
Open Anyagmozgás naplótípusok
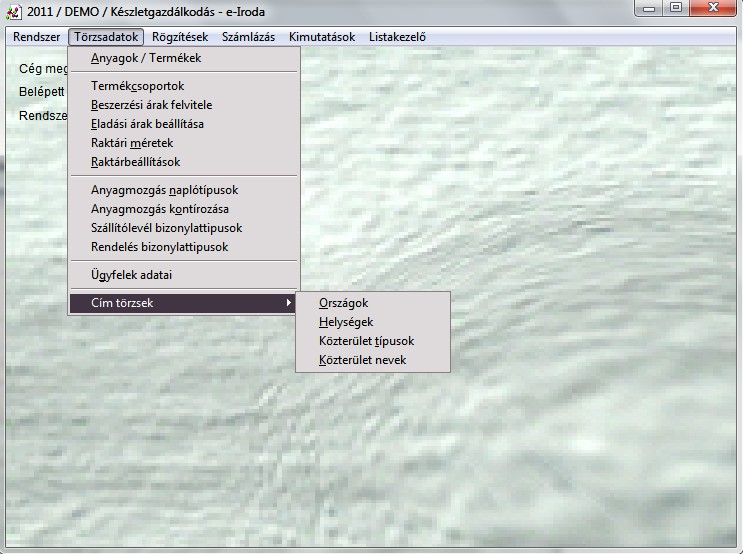click(x=164, y=190)
